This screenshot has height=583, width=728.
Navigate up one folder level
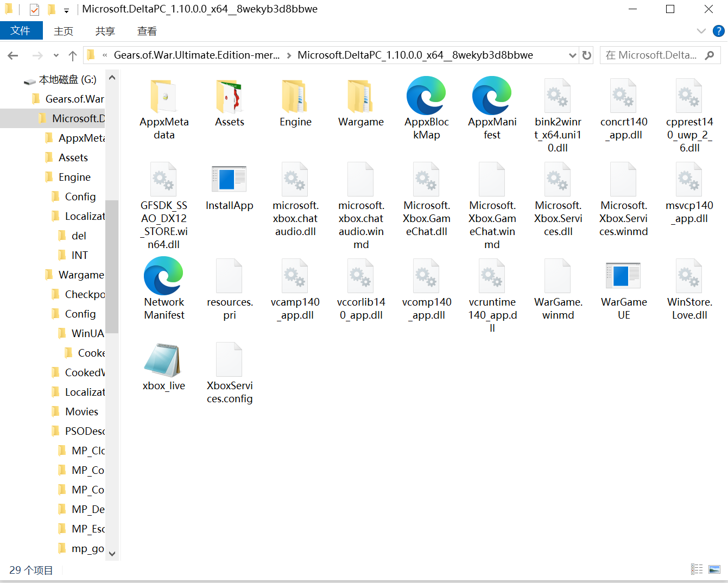(x=73, y=55)
